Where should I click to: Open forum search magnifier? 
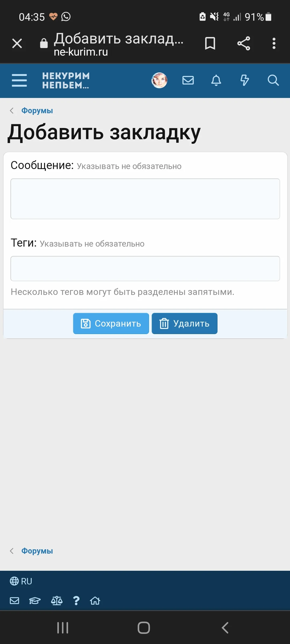pos(273,80)
